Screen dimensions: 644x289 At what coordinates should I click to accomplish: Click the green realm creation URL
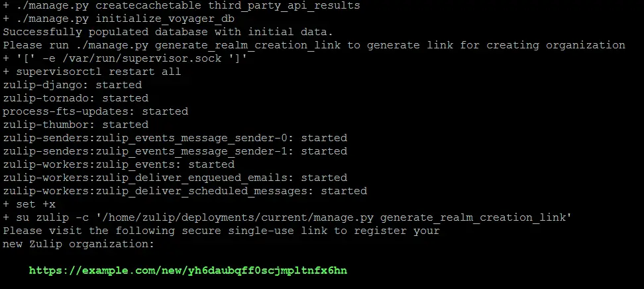click(x=188, y=270)
